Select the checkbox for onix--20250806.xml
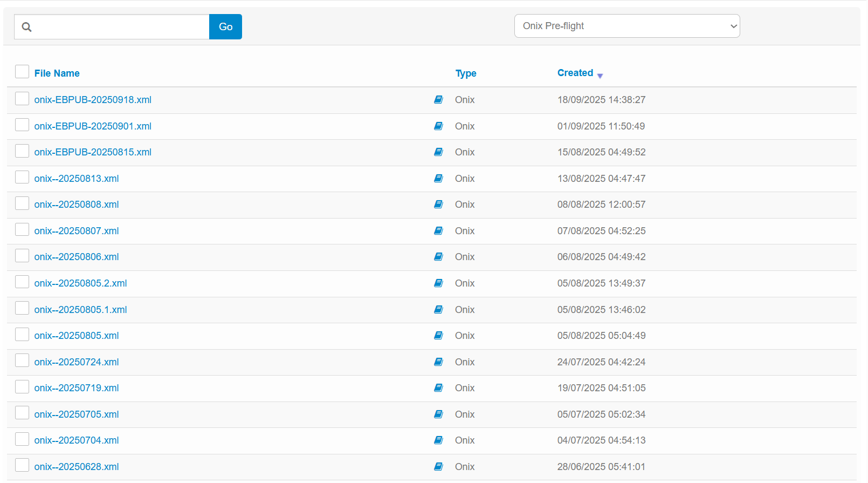This screenshot has height=483, width=868. [x=22, y=256]
